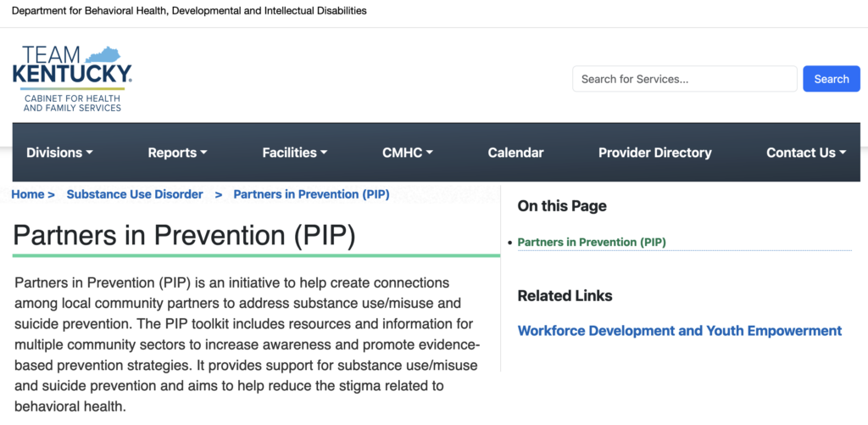Open the Calendar menu item
This screenshot has height=425, width=868.
click(x=515, y=153)
